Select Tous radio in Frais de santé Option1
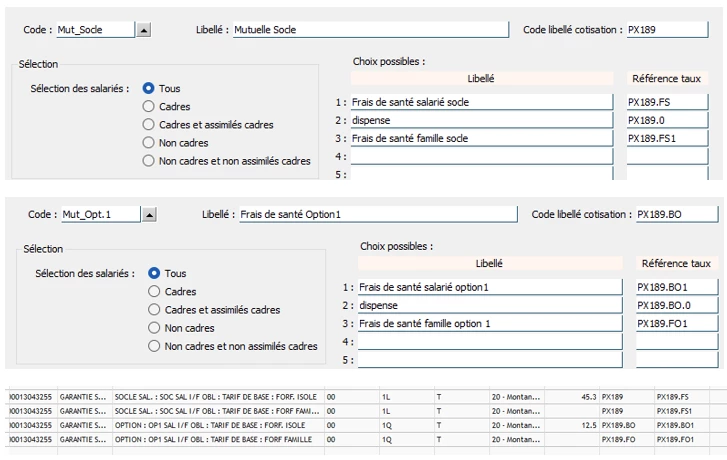Screen dimensions: 727x460 154,273
